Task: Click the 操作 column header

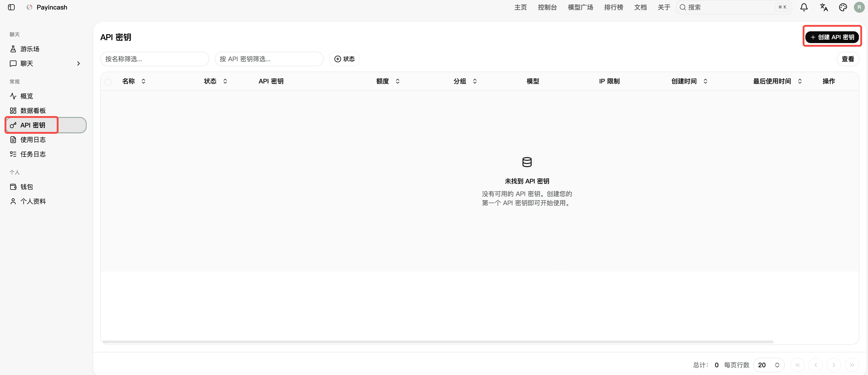Action: click(829, 81)
